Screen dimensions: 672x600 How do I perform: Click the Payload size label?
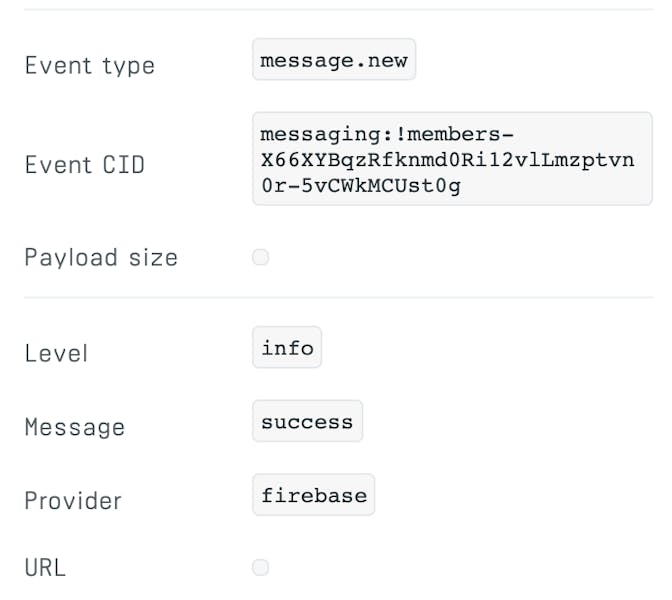(101, 258)
